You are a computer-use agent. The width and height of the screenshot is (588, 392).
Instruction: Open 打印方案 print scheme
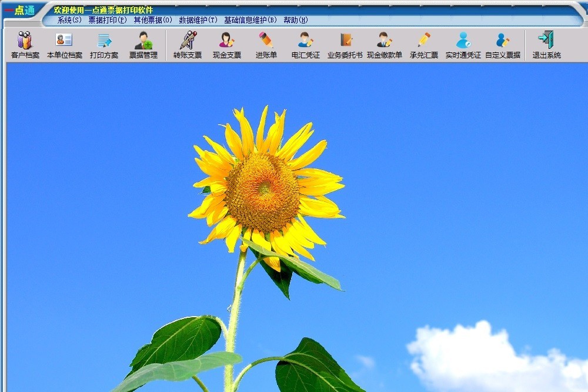[104, 45]
